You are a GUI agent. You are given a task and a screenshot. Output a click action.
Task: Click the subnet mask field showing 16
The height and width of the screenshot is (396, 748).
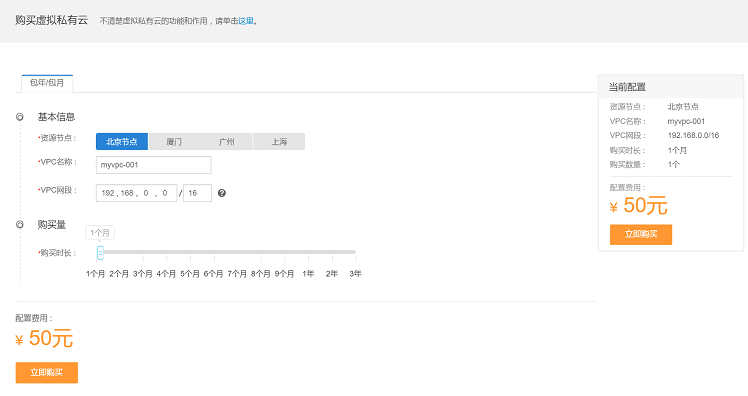pos(197,193)
